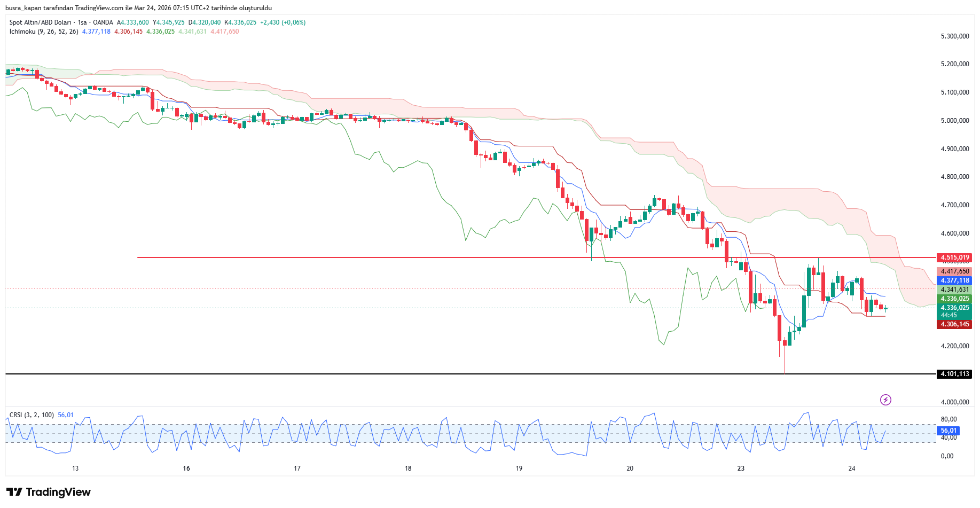Click the 4.417,650 label on price axis
Screen dimensions: 980x508
954,271
